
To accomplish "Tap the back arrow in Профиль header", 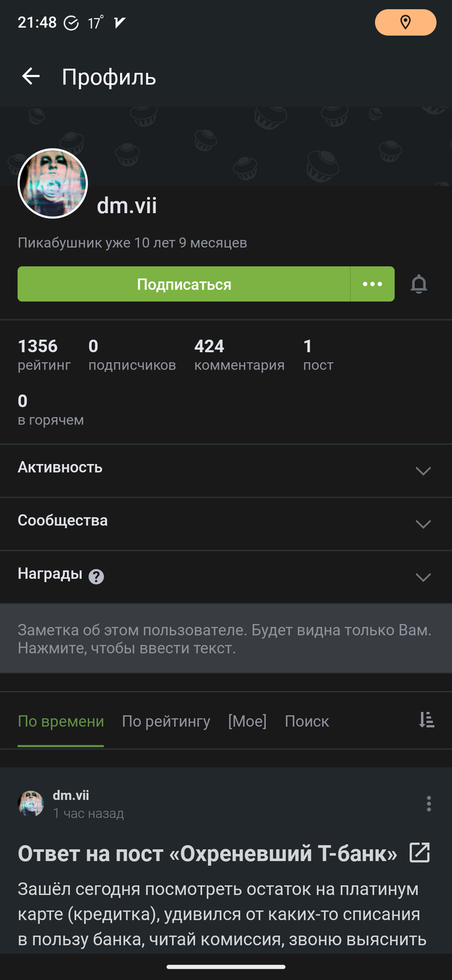I will (x=30, y=77).
